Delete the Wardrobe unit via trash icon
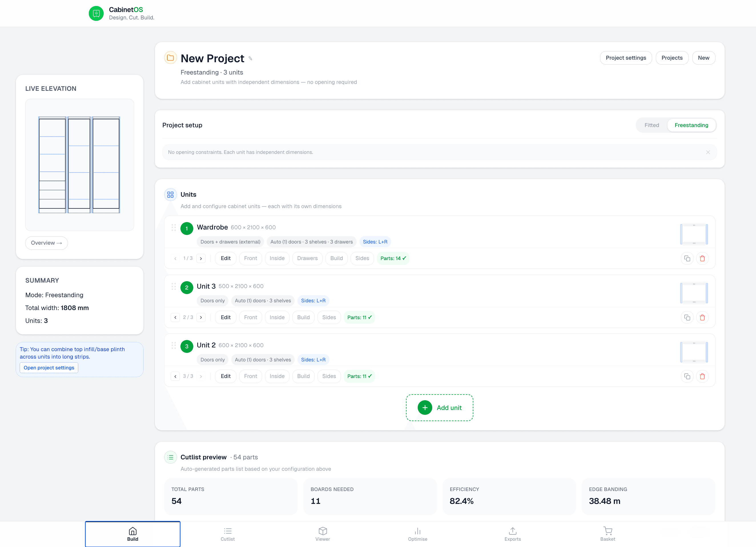This screenshot has height=547, width=756. (x=702, y=258)
